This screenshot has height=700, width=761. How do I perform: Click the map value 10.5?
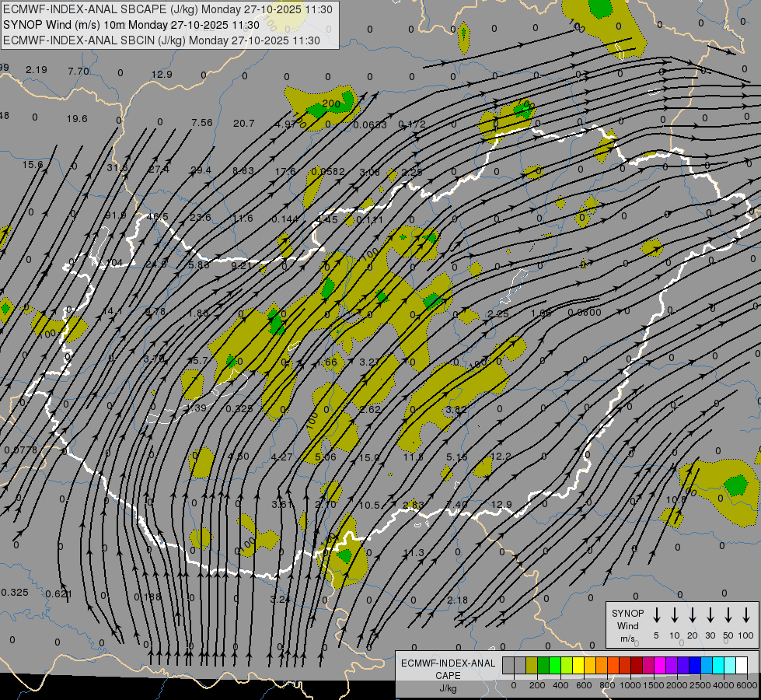(x=369, y=506)
